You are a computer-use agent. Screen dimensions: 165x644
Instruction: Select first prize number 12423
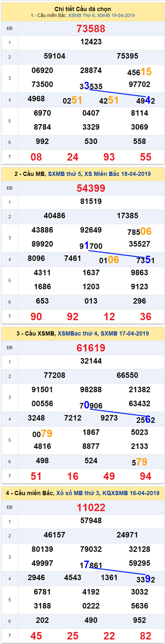coord(91,42)
